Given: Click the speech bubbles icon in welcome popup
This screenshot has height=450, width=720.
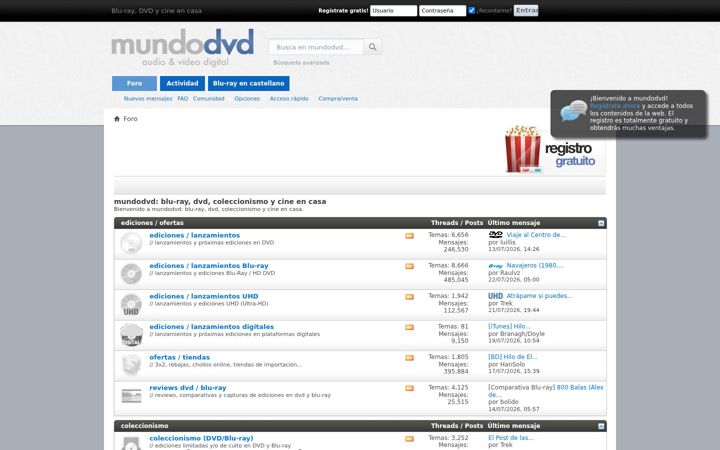Looking at the screenshot, I should click(x=574, y=111).
